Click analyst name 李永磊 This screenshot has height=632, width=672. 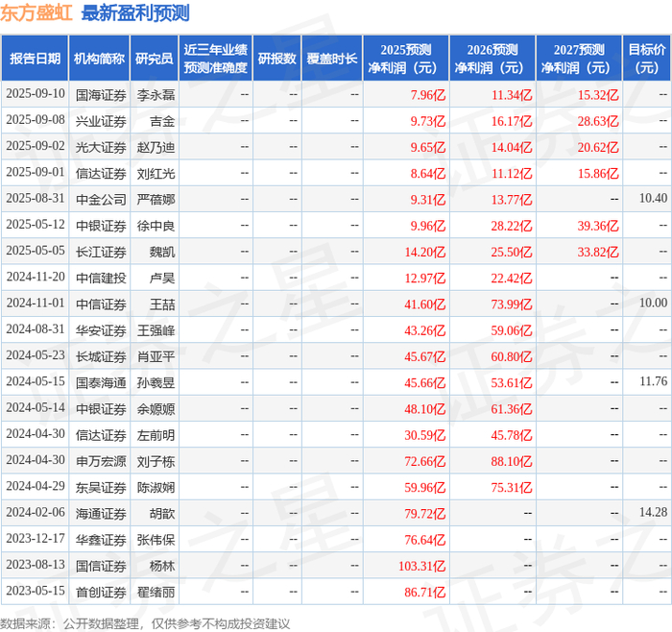[156, 95]
